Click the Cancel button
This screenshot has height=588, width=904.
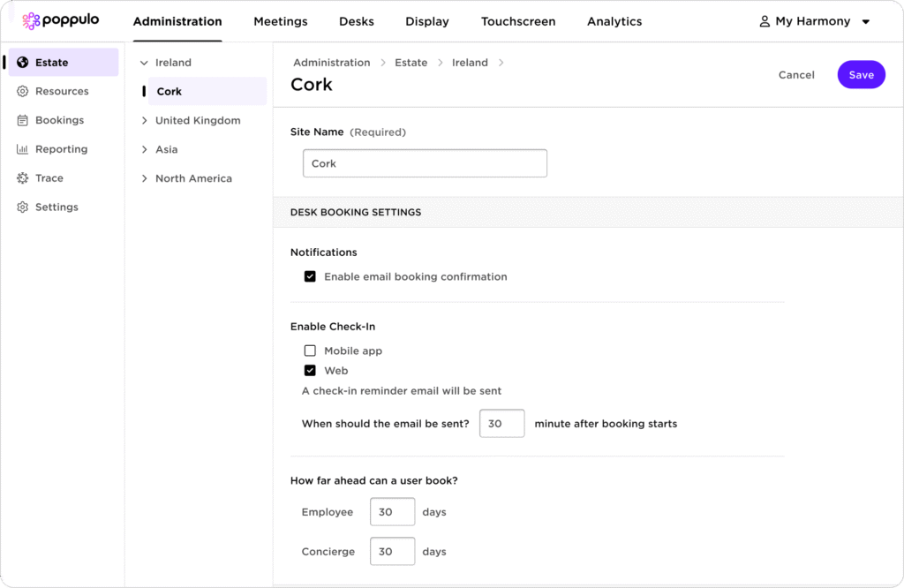[796, 75]
